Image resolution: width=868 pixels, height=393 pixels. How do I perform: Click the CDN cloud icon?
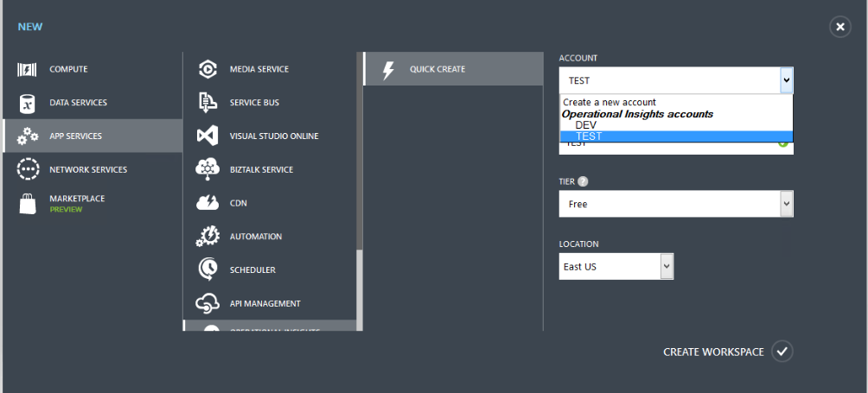207,203
